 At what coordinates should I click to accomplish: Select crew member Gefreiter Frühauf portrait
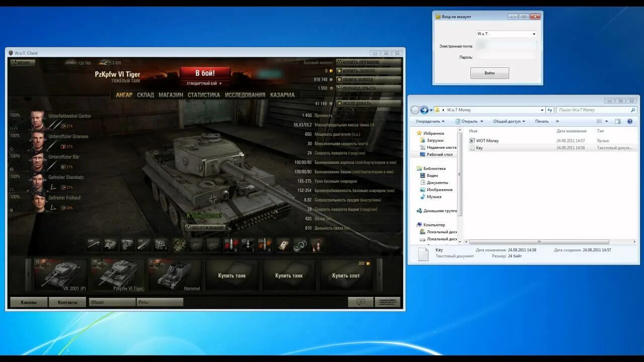[38, 203]
